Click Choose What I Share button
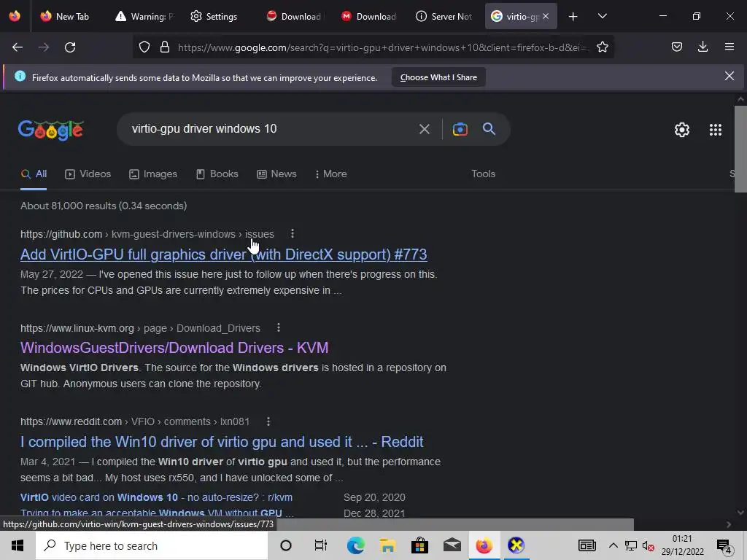The image size is (747, 560). click(x=438, y=77)
